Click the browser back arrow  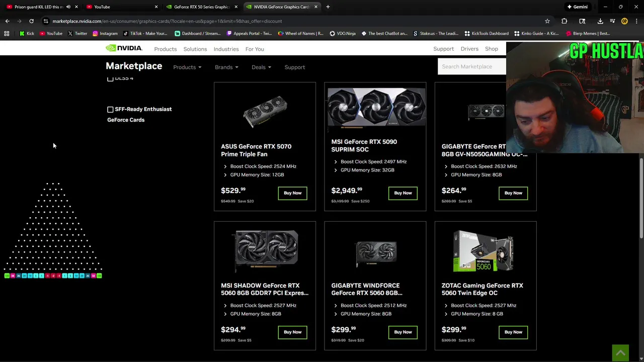(7, 21)
